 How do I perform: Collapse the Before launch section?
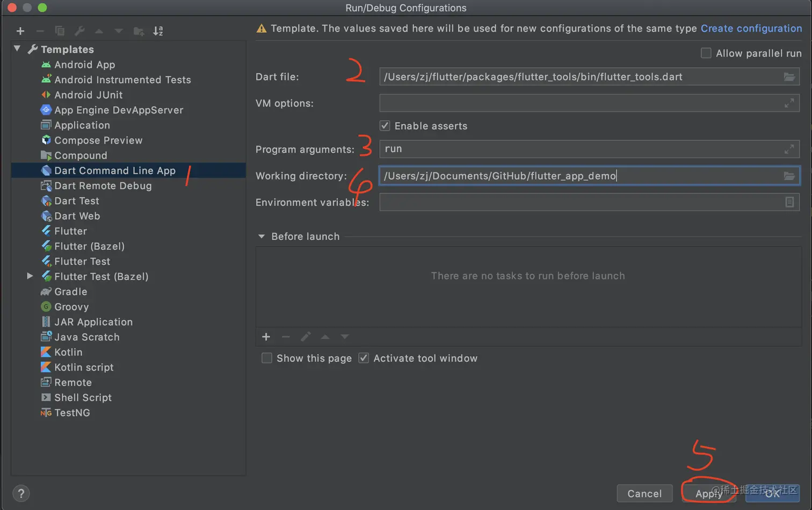(262, 236)
